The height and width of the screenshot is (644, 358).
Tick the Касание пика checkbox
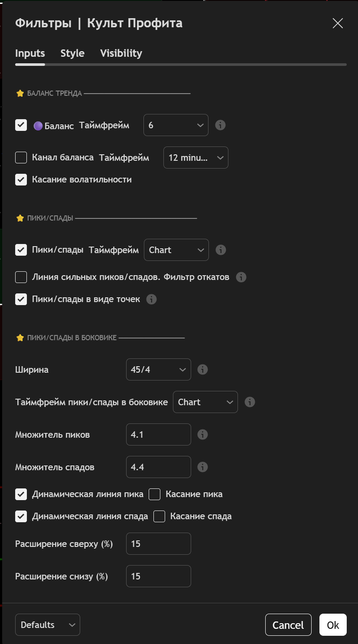[x=155, y=494]
